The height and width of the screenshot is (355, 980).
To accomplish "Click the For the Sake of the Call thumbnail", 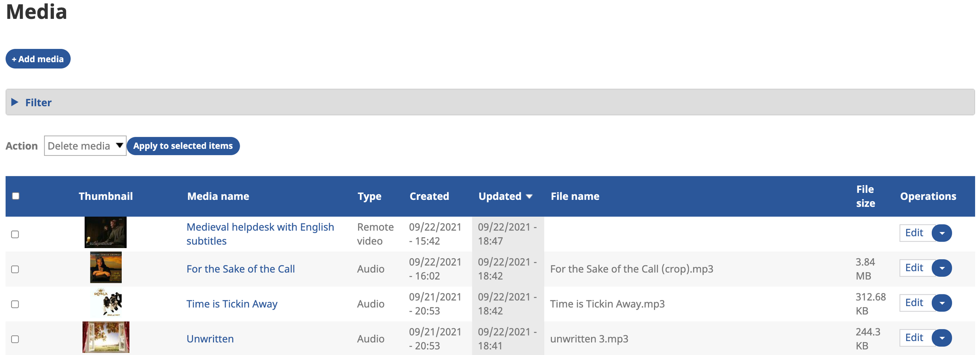I will [106, 267].
